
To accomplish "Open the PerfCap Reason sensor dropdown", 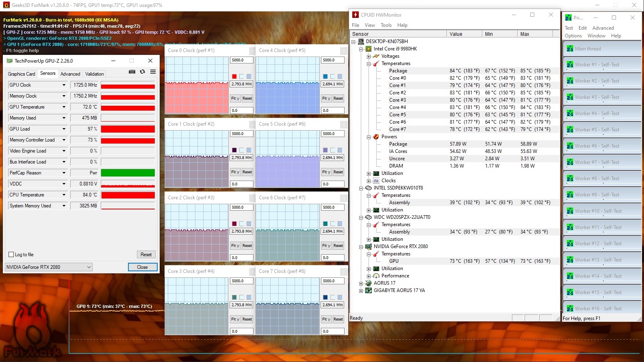I will tap(64, 173).
